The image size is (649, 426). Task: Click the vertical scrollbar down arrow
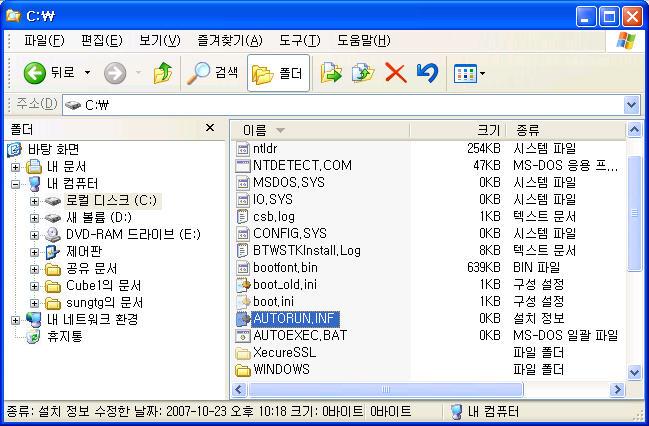click(x=634, y=371)
